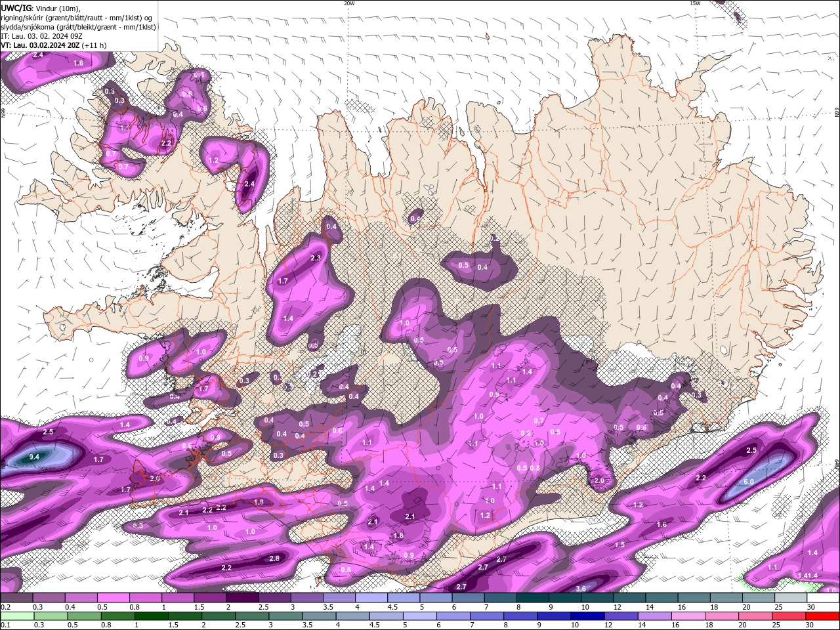Click the 2.8 value on the map
The height and width of the screenshot is (630, 840).
pyautogui.click(x=274, y=558)
